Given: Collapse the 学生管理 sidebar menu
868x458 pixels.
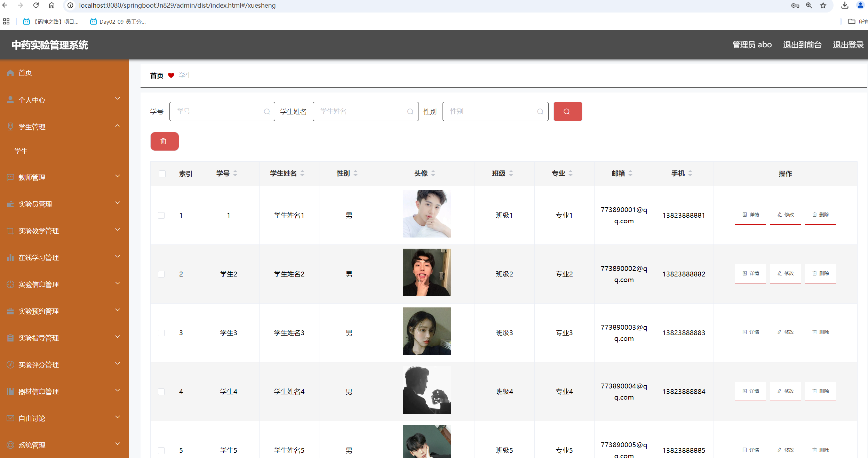Looking at the screenshot, I should pyautogui.click(x=64, y=127).
